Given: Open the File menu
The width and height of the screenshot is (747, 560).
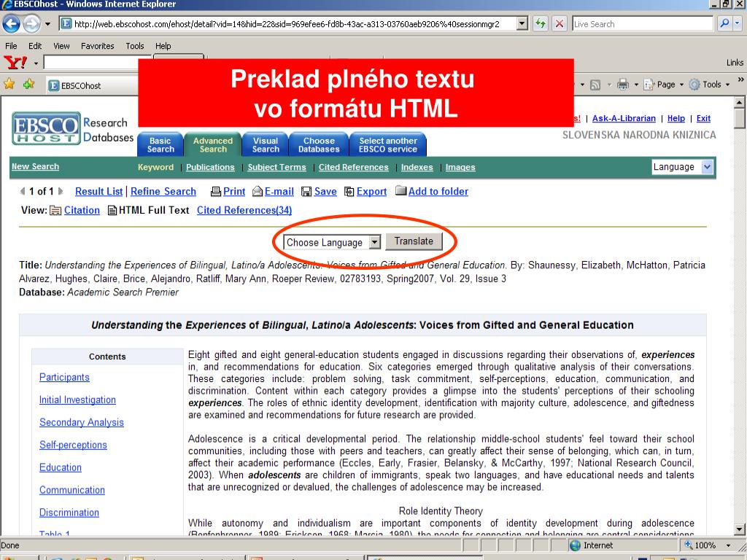Looking at the screenshot, I should coord(11,46).
